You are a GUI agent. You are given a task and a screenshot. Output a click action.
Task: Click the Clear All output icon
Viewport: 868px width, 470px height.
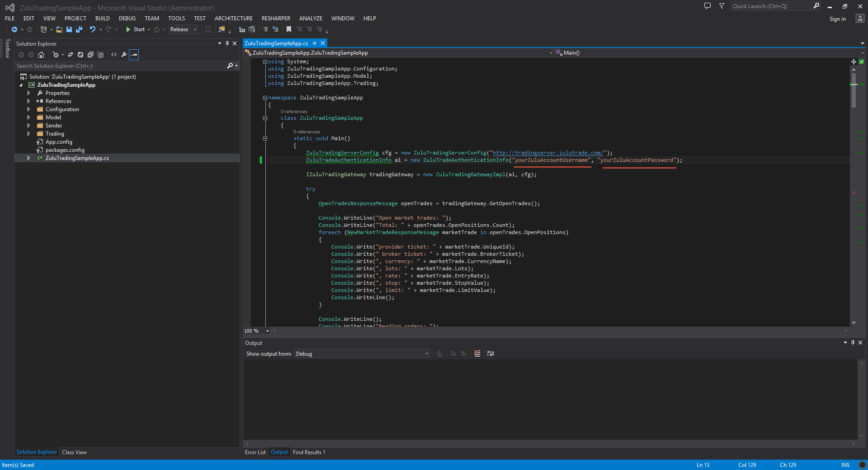click(x=477, y=354)
